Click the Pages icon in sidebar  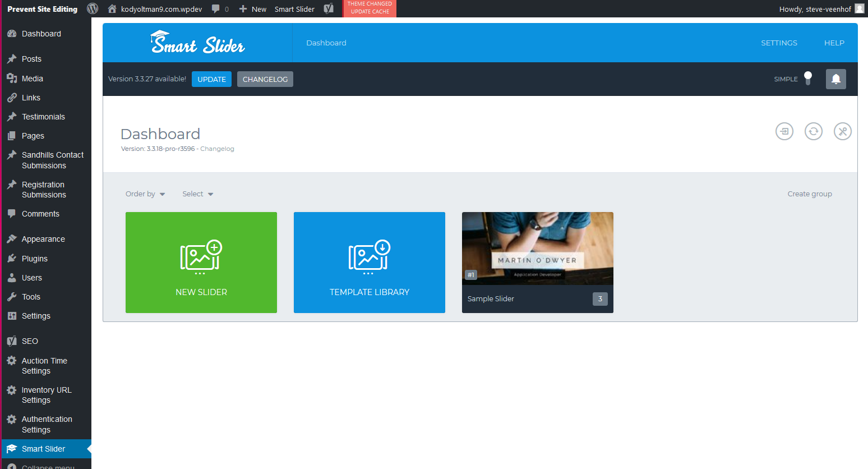coord(12,136)
